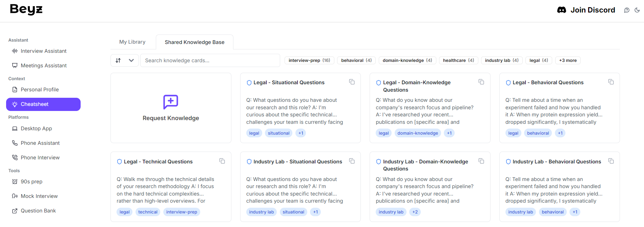This screenshot has height=227, width=644.
Task: Copy Industry Lab - Situational Questions card
Action: pyautogui.click(x=352, y=161)
